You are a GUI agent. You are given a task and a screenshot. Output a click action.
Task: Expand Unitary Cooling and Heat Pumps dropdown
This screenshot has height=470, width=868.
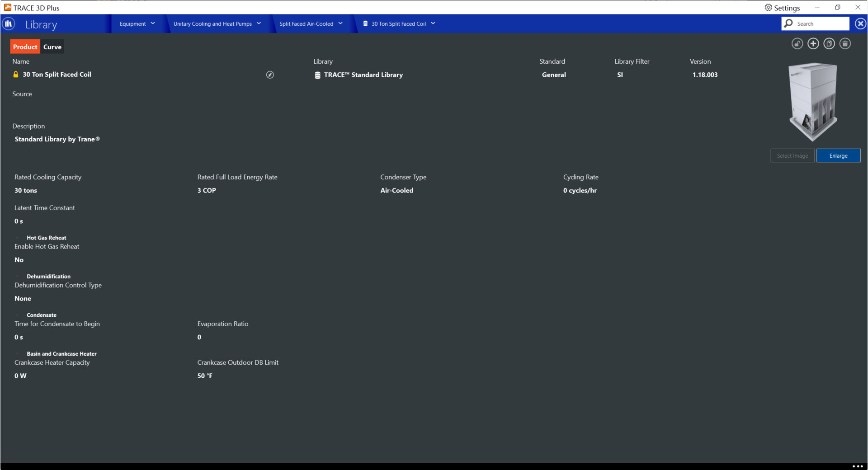(217, 24)
